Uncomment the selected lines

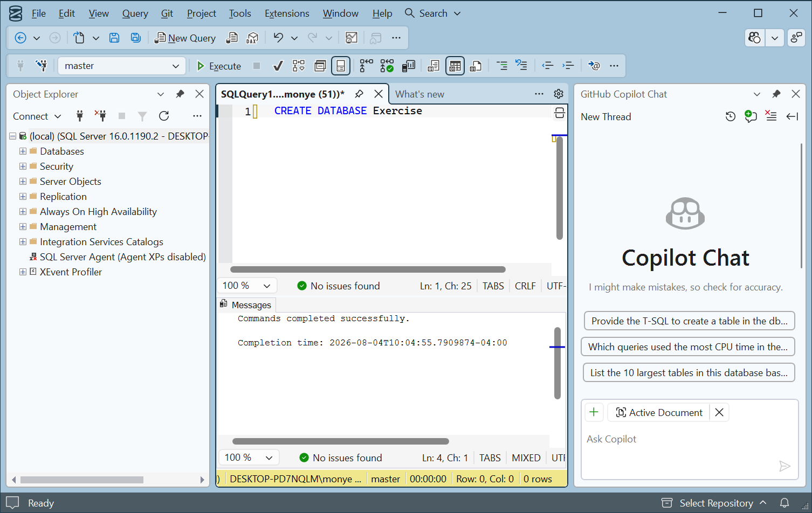pyautogui.click(x=521, y=66)
